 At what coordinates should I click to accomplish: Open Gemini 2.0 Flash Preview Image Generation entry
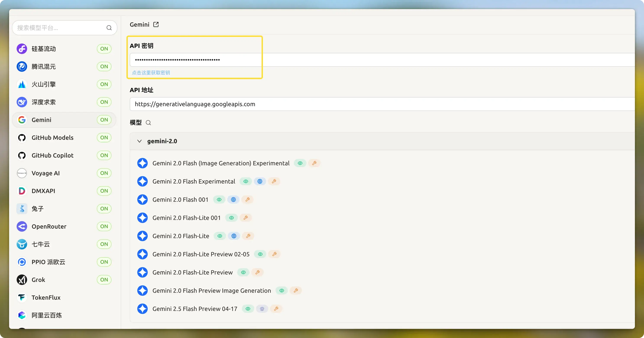(212, 291)
